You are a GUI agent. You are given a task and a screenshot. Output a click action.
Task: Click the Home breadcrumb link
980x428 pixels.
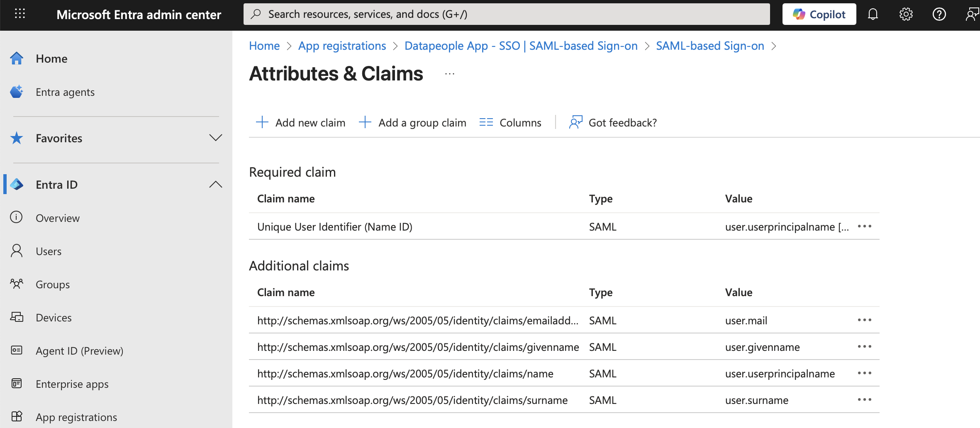point(264,46)
